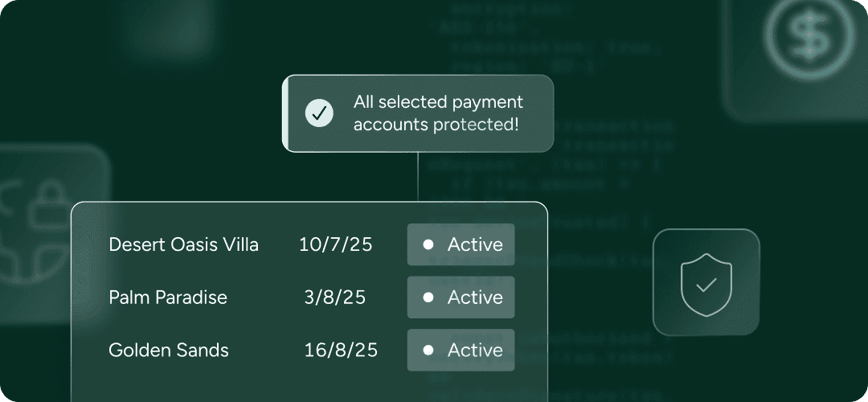This screenshot has width=868, height=402.
Task: Click the checkmark circle in the notification
Action: click(x=319, y=113)
